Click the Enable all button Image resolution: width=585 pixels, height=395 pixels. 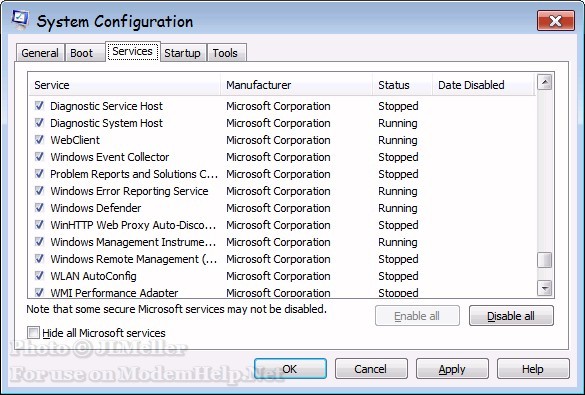pyautogui.click(x=417, y=316)
